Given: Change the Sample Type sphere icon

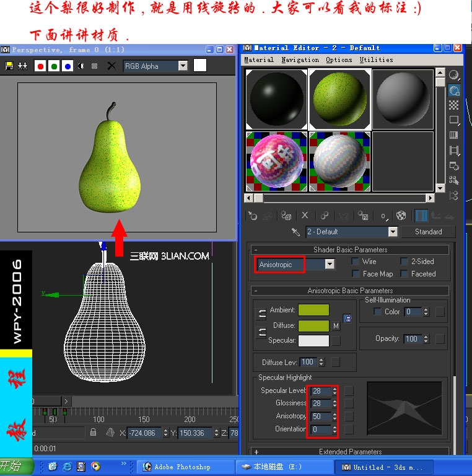Looking at the screenshot, I should (x=454, y=74).
